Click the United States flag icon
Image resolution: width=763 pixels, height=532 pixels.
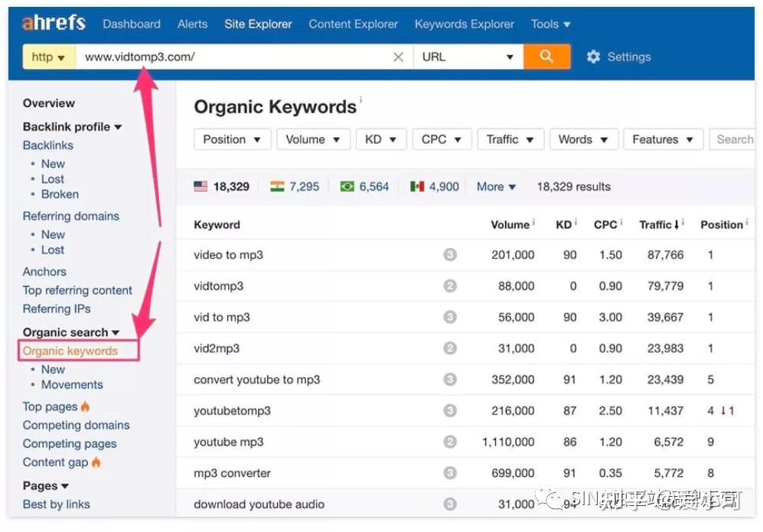(201, 186)
